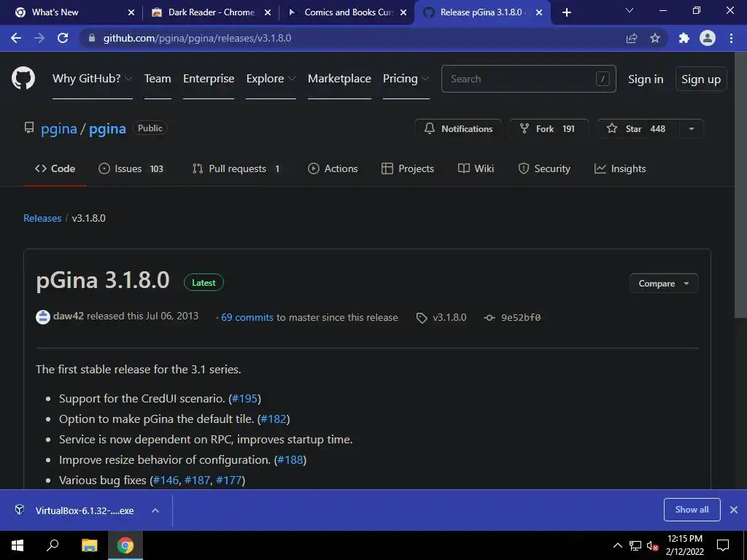Screen dimensions: 747x560
Task: Click the Marketplace nav link
Action: point(339,79)
